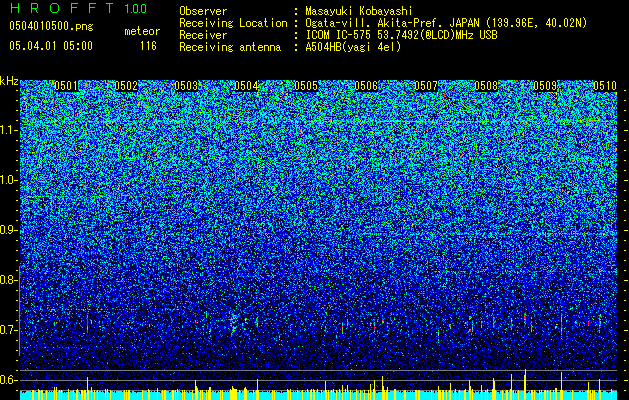Click the HROFFT program title
629x400 pixels.
(x=62, y=8)
